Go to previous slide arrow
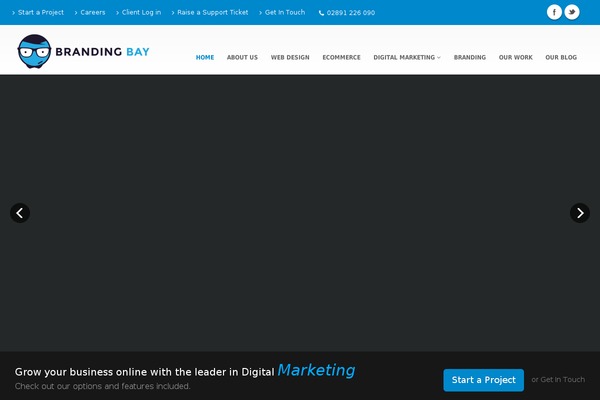Image resolution: width=600 pixels, height=400 pixels. pos(20,213)
